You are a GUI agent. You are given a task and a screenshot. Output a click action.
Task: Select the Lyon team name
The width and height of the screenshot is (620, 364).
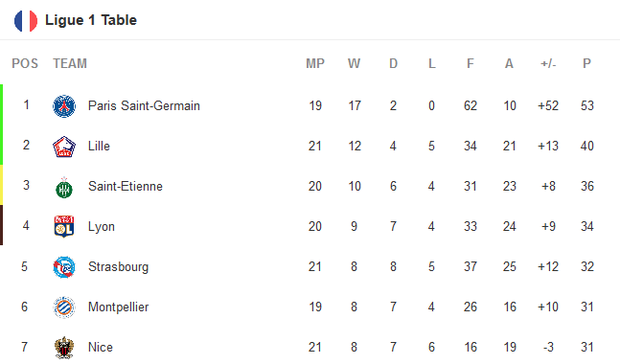(102, 227)
